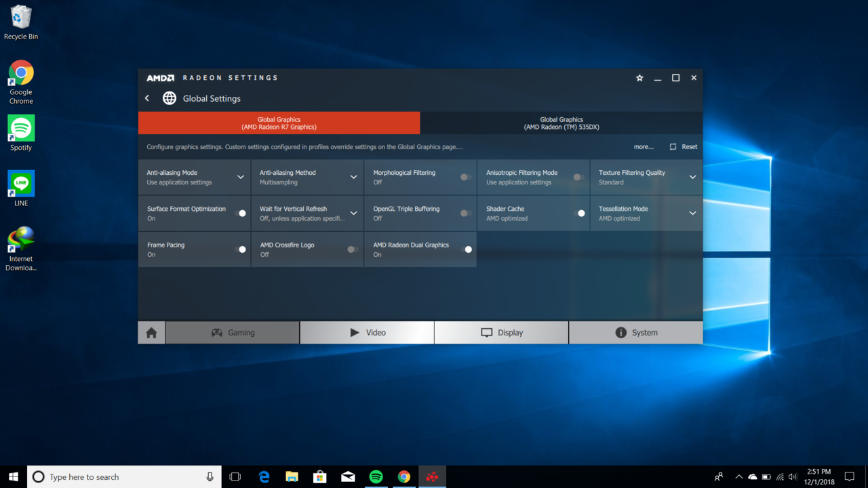Open People icon in system tray
This screenshot has height=488, width=868.
(719, 477)
